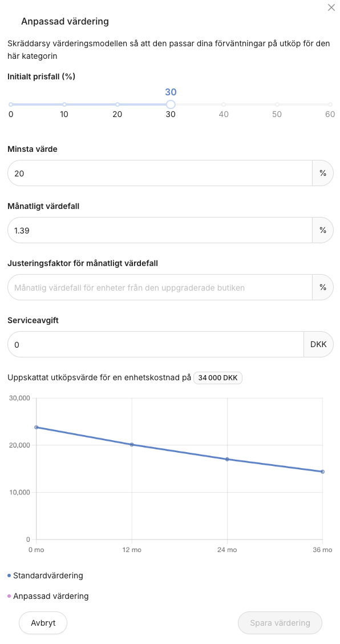Image resolution: width=340 pixels, height=644 pixels.
Task: Click the Avbryt button
Action: pos(43,623)
